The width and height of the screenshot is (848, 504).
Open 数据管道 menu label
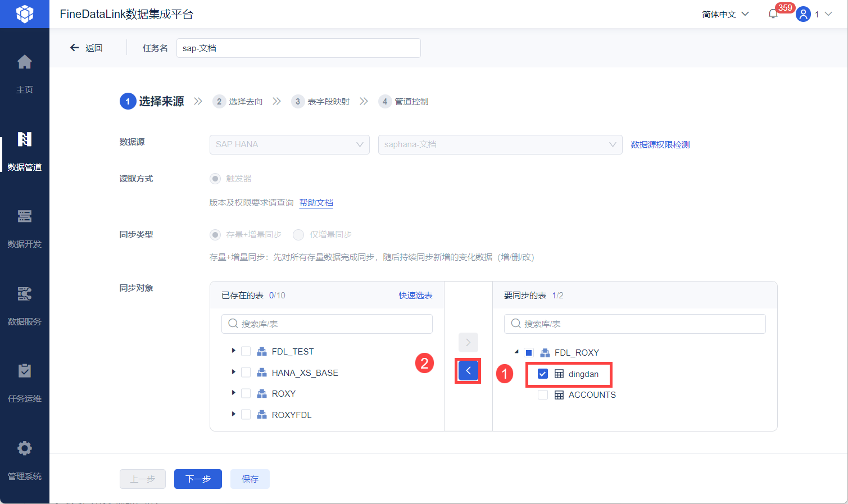pos(25,167)
